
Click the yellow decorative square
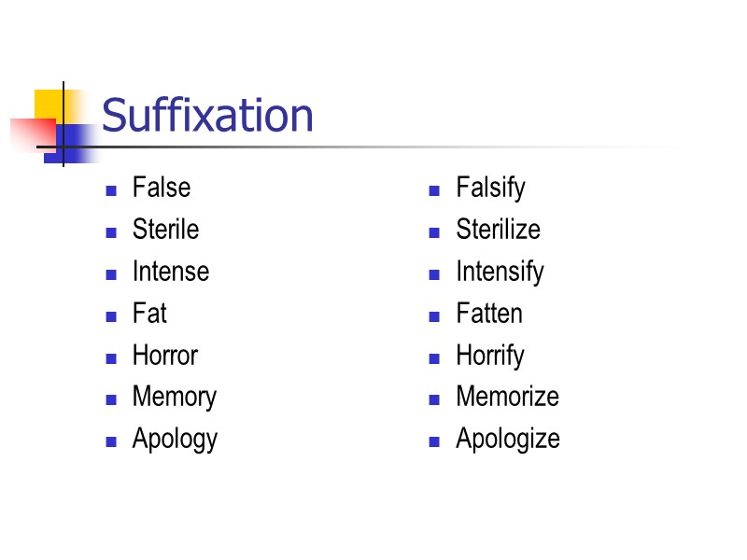coord(49,103)
